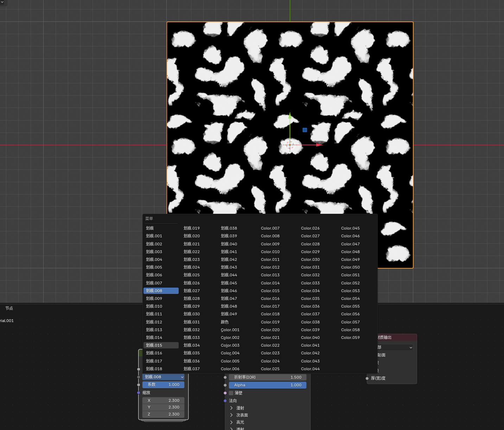Click the blue square plane gizmo handle

(x=305, y=130)
